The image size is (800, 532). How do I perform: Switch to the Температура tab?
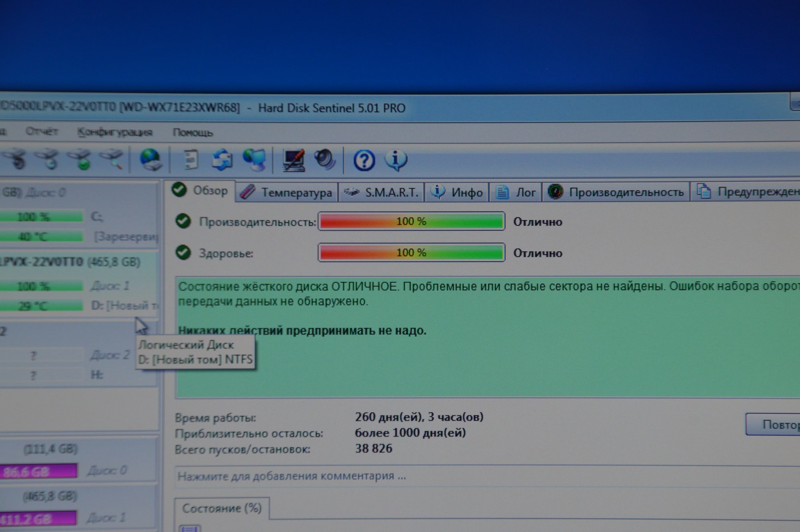(288, 192)
